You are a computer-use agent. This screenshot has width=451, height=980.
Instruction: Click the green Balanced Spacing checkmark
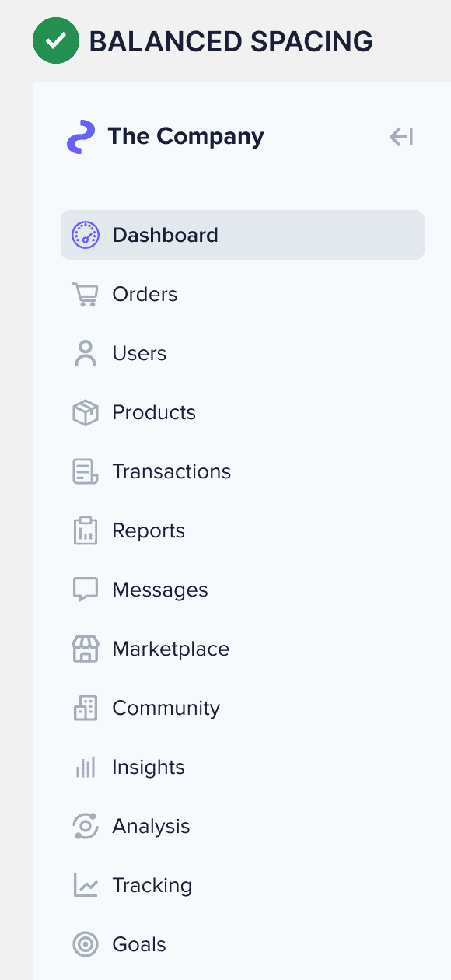[x=56, y=40]
